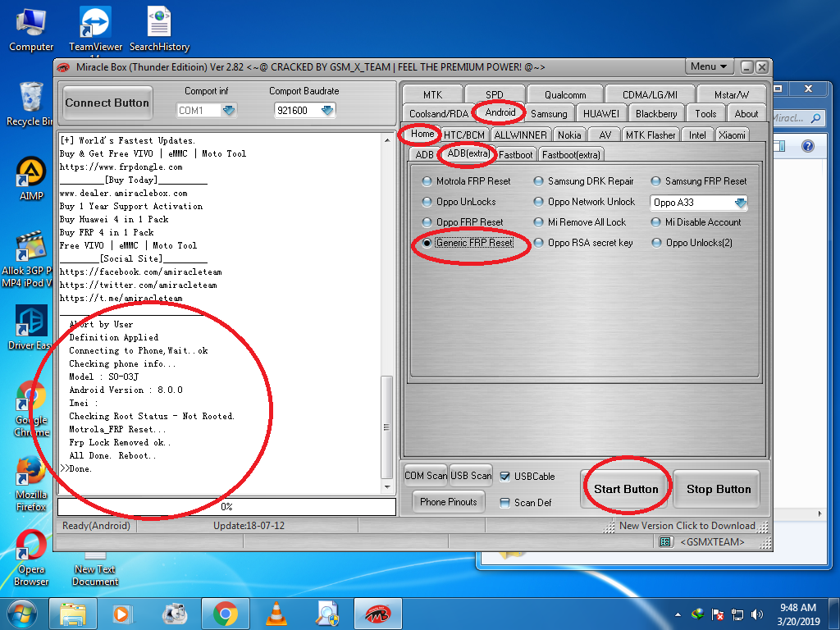Select Oppo Network Unlock option
This screenshot has height=630, width=840.
tap(584, 202)
